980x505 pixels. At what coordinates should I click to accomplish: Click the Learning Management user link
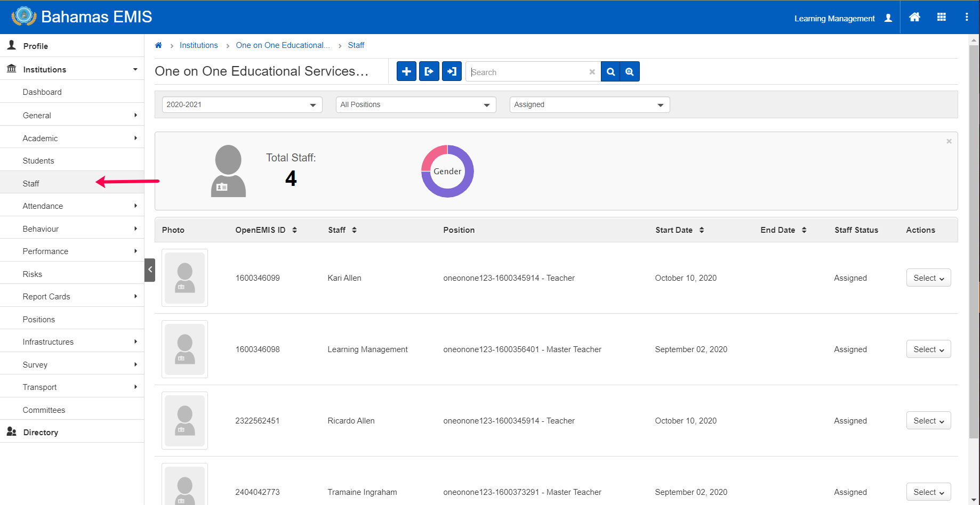[834, 19]
